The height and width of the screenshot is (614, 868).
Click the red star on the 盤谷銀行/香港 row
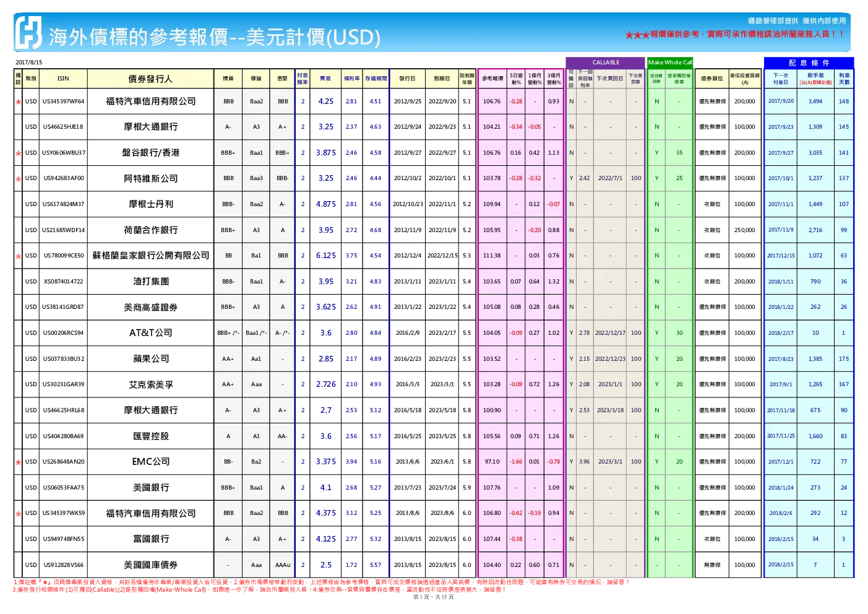pyautogui.click(x=19, y=153)
